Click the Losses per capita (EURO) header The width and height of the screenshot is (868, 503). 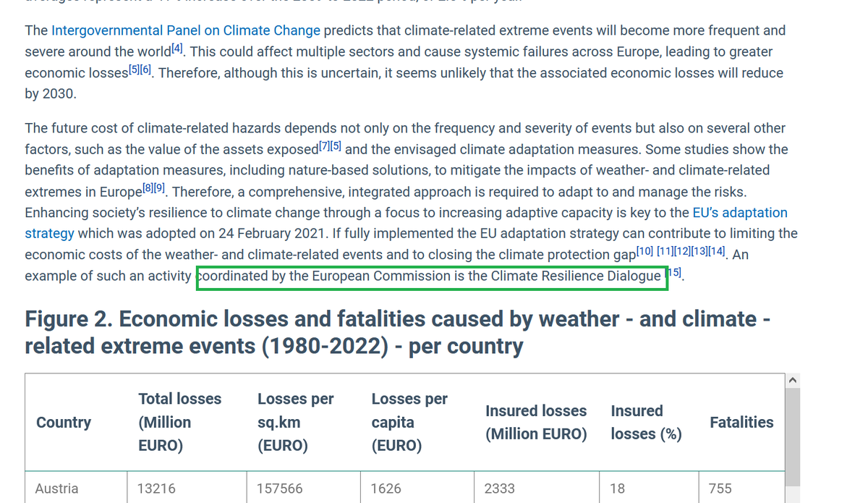(409, 422)
